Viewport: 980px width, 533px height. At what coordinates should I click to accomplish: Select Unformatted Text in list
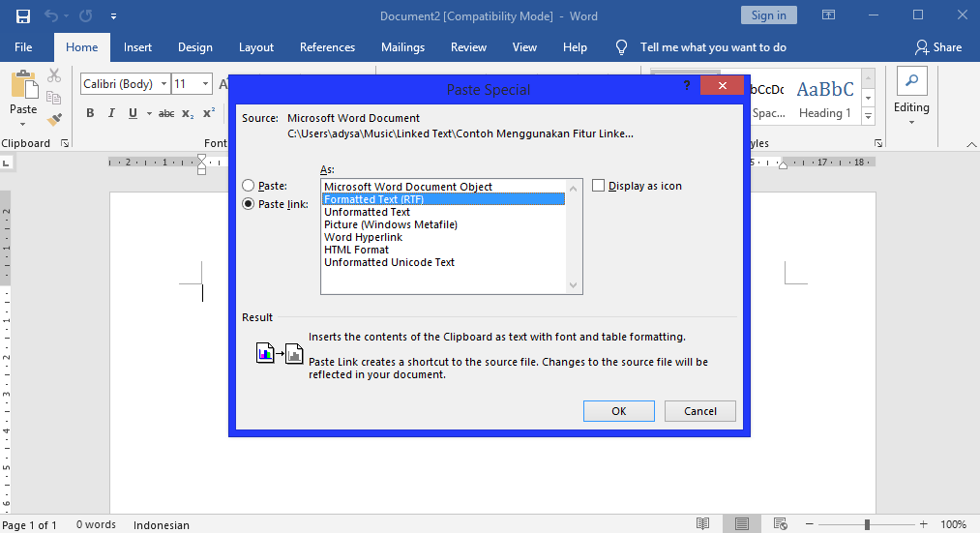point(443,212)
